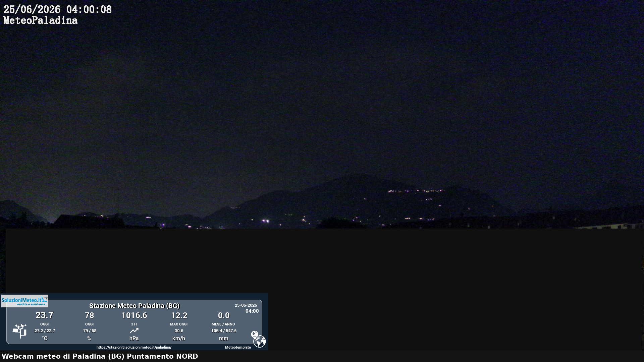This screenshot has width=644, height=362.
Task: Click the 105.4 / 547.6 rainfall totals
Action: pos(224,331)
